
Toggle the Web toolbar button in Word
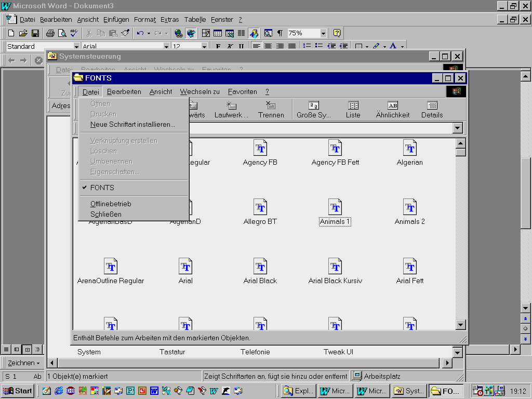(x=191, y=33)
